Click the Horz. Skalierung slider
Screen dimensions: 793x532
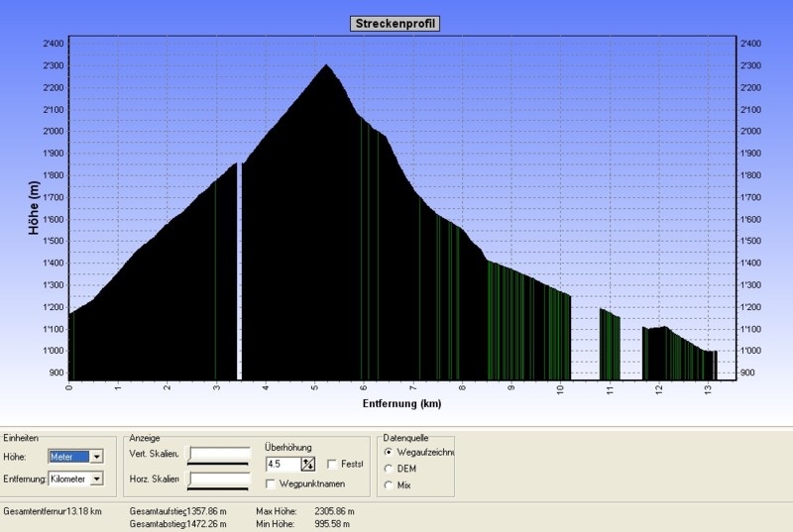(x=219, y=479)
